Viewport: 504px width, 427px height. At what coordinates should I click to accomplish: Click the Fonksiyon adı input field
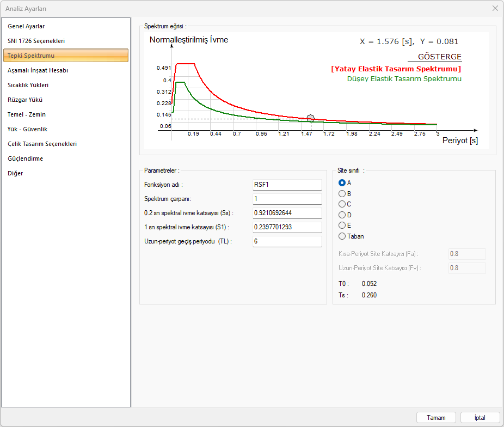287,185
